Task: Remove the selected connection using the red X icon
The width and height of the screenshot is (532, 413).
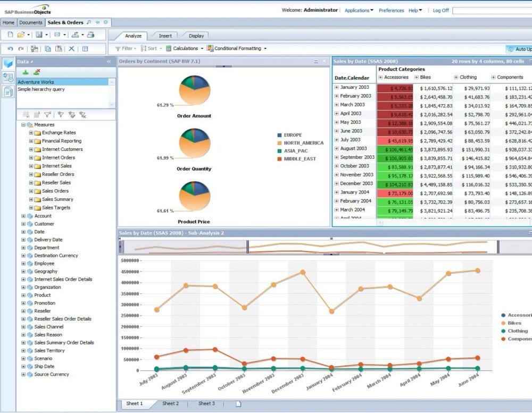Action: click(36, 71)
